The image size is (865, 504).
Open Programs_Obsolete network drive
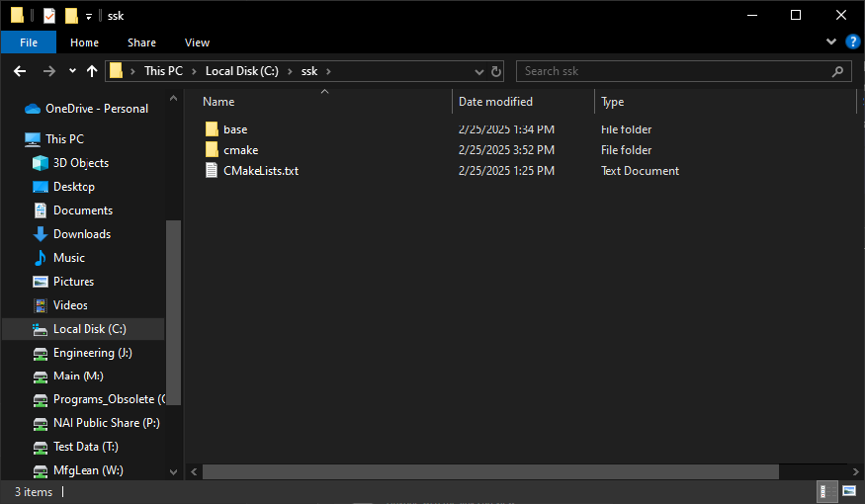(109, 399)
